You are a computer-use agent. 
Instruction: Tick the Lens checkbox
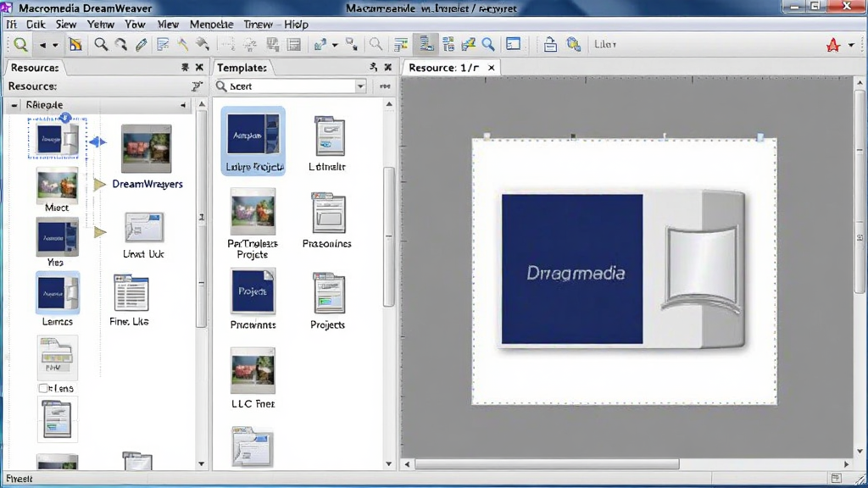(42, 388)
